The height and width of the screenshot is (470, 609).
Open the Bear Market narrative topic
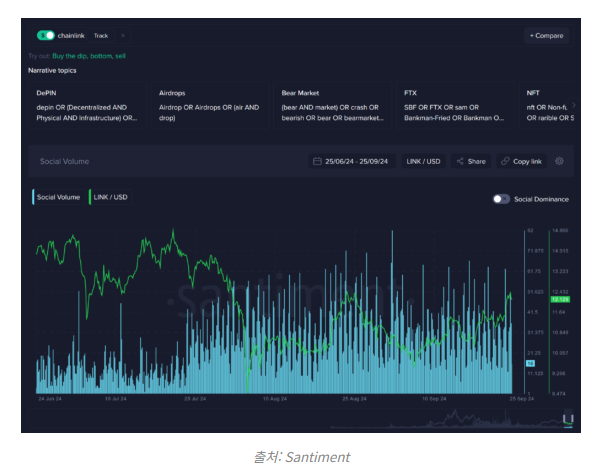click(x=334, y=106)
